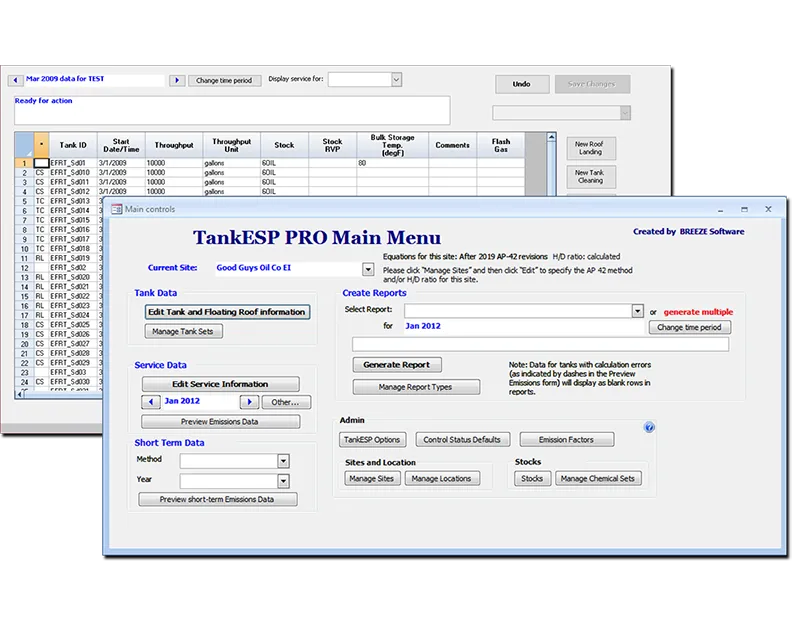Click the Generate Report button
The width and height of the screenshot is (792, 626).
coord(397,365)
